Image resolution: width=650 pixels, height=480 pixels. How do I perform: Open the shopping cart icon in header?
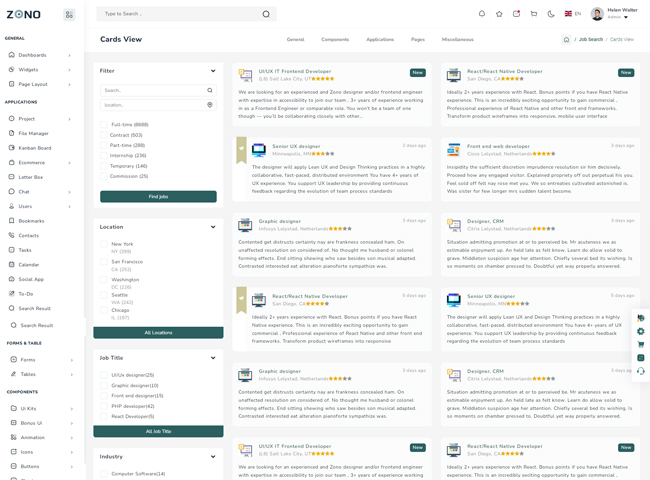click(x=534, y=14)
